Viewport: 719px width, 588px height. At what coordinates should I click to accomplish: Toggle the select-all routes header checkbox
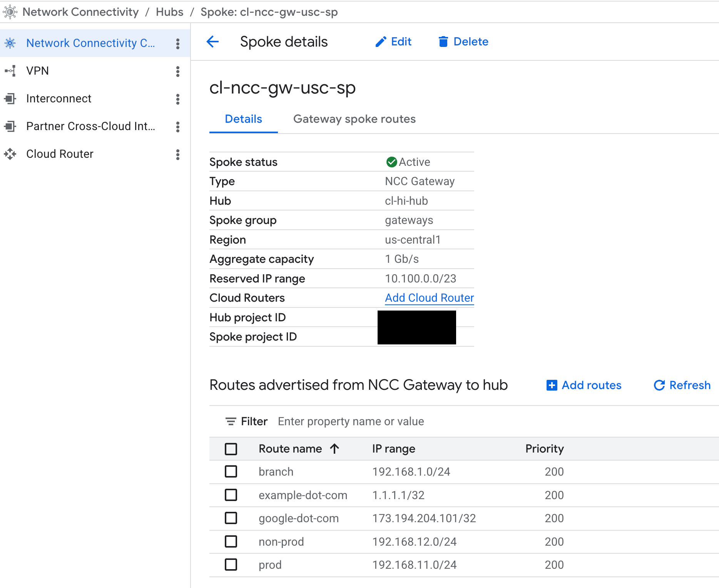pyautogui.click(x=231, y=449)
